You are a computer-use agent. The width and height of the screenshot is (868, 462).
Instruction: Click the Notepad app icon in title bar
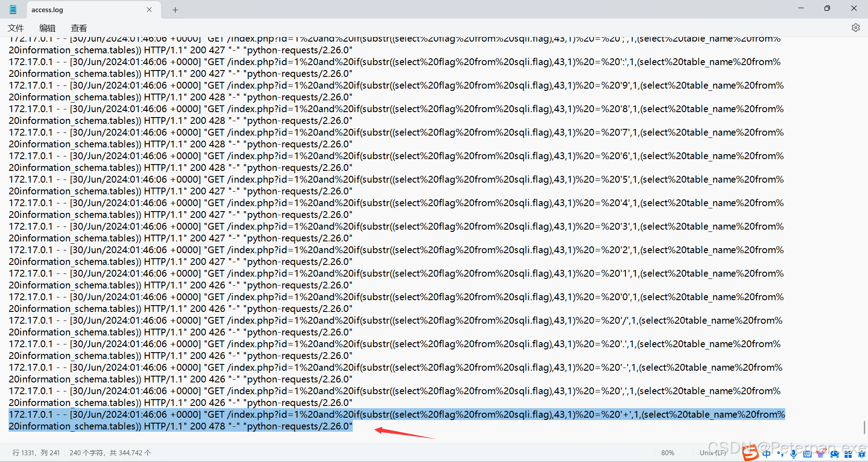tap(13, 9)
